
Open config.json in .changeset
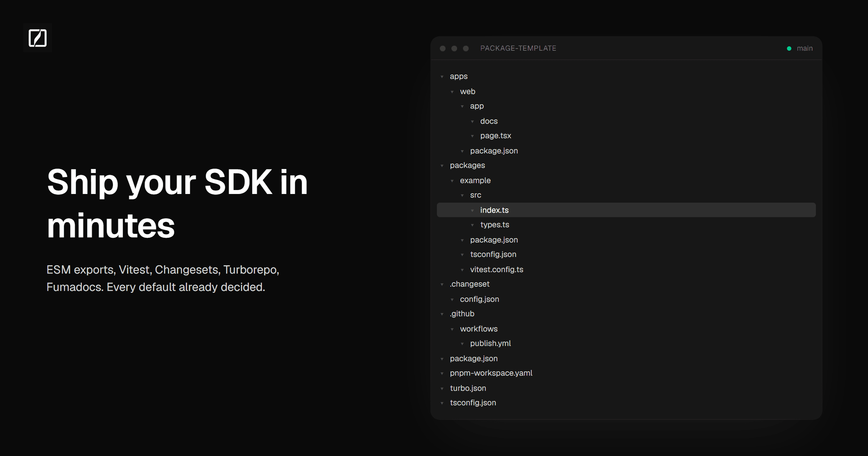click(480, 299)
